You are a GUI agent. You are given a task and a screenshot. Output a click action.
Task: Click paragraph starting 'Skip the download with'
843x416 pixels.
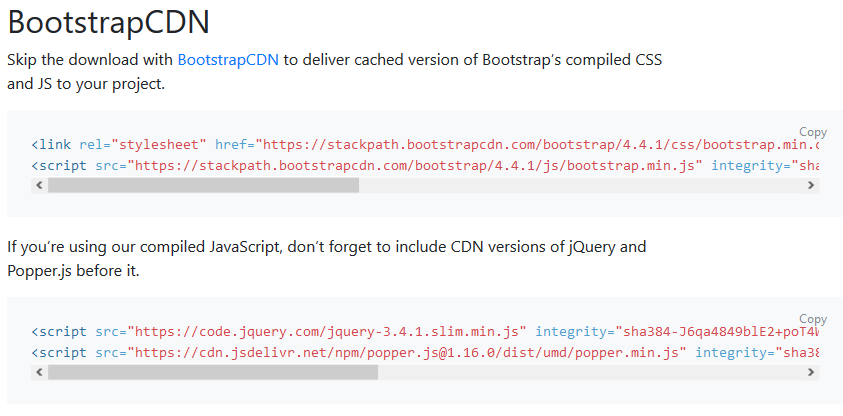tap(334, 72)
